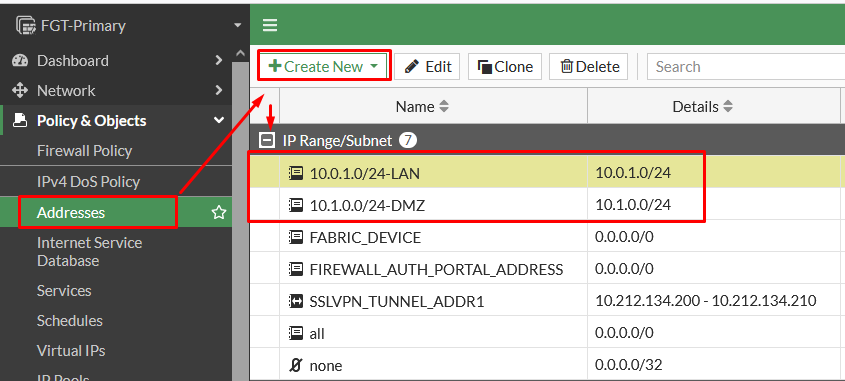Click the 'all' address icon
The height and width of the screenshot is (381, 845).
tap(296, 334)
